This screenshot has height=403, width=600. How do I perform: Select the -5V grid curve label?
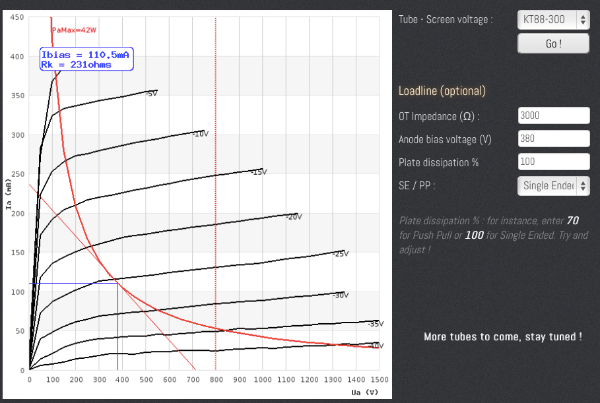pos(151,93)
